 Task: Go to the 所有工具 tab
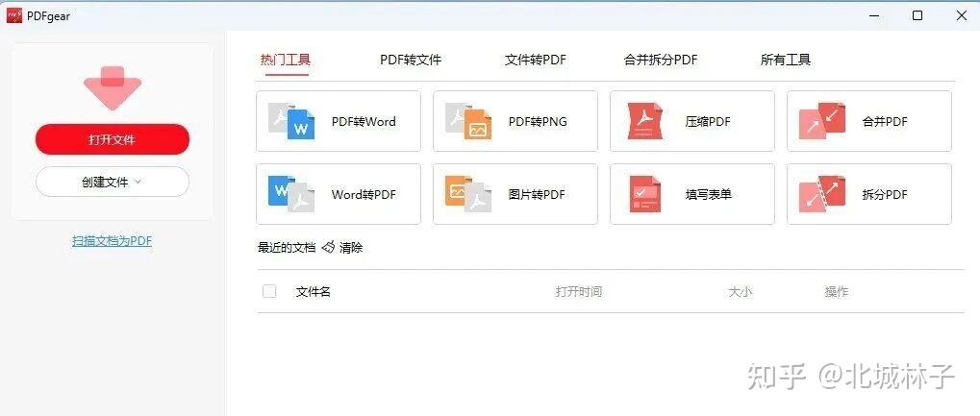point(786,60)
